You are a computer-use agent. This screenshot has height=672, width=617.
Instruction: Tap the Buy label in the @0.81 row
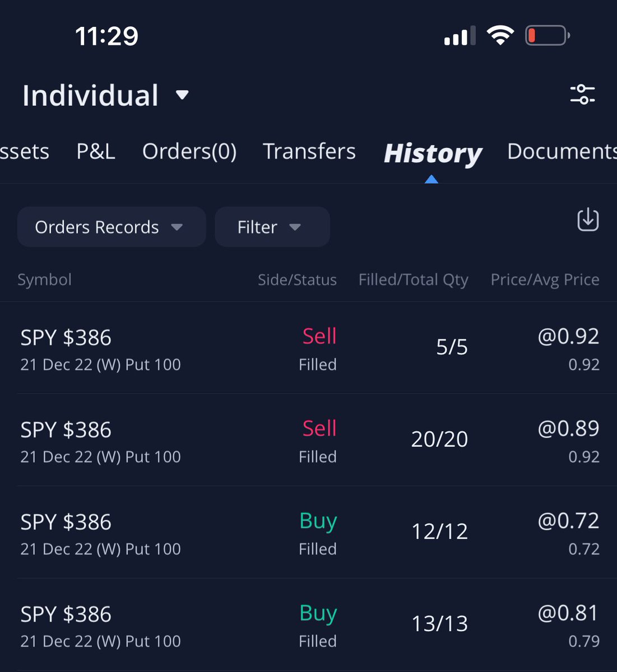(x=318, y=614)
